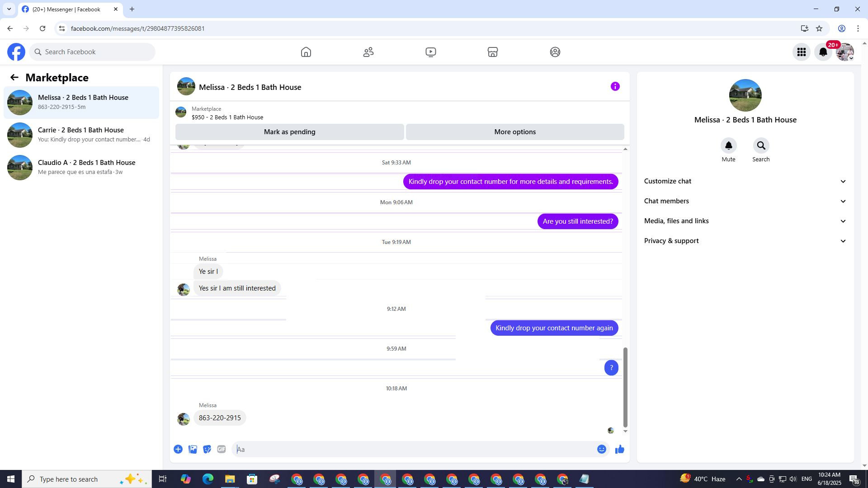
Task: Open the Marketplace storefront icon
Action: [493, 52]
